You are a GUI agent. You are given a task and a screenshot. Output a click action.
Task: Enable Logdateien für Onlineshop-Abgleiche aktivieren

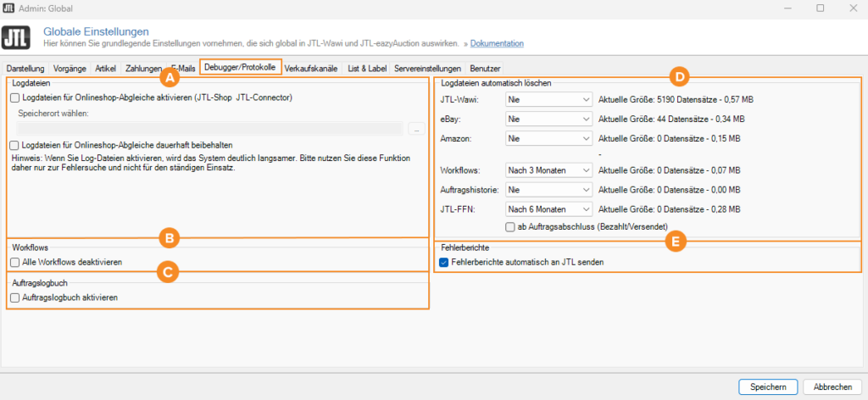click(15, 97)
